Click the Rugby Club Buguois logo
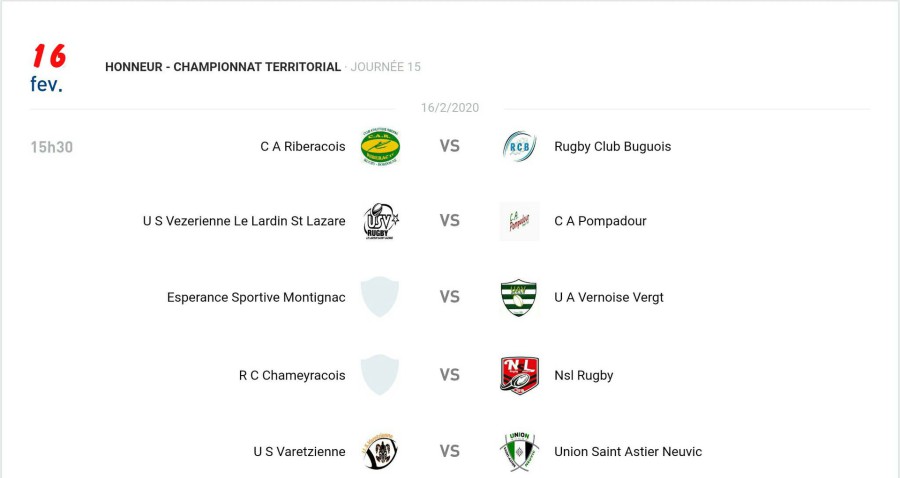The image size is (900, 478). tap(519, 147)
